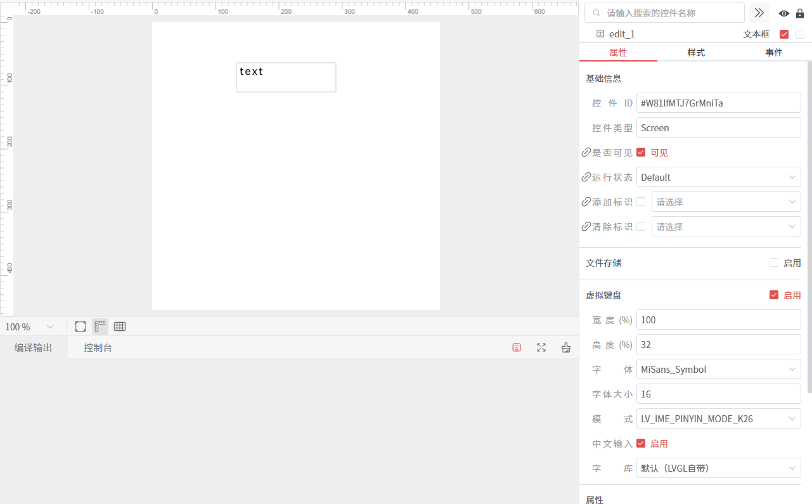Image resolution: width=812 pixels, height=504 pixels.
Task: Open the 字体 MiSans_Symbol dropdown
Action: 718,370
